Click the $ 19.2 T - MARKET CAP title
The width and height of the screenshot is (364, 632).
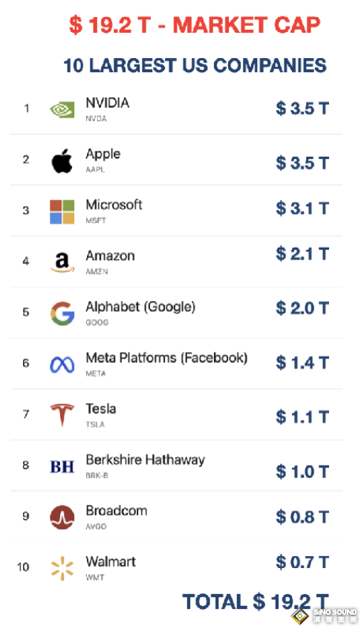195,25
